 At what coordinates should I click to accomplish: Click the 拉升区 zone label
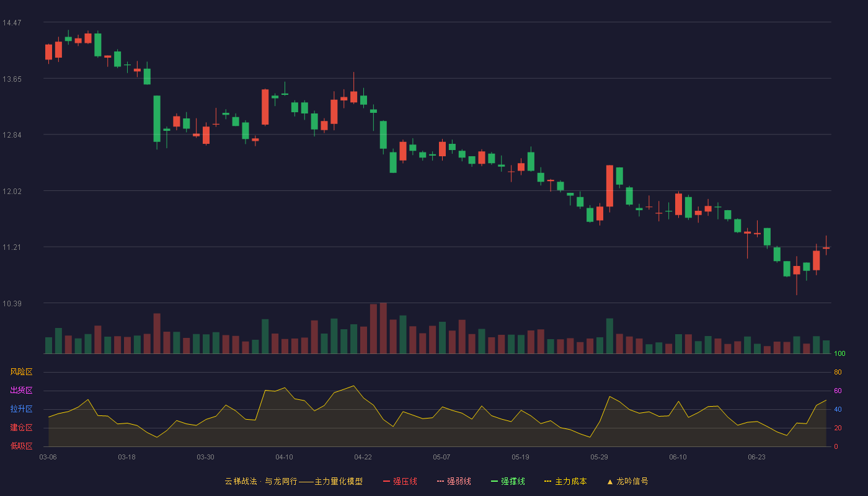click(21, 409)
